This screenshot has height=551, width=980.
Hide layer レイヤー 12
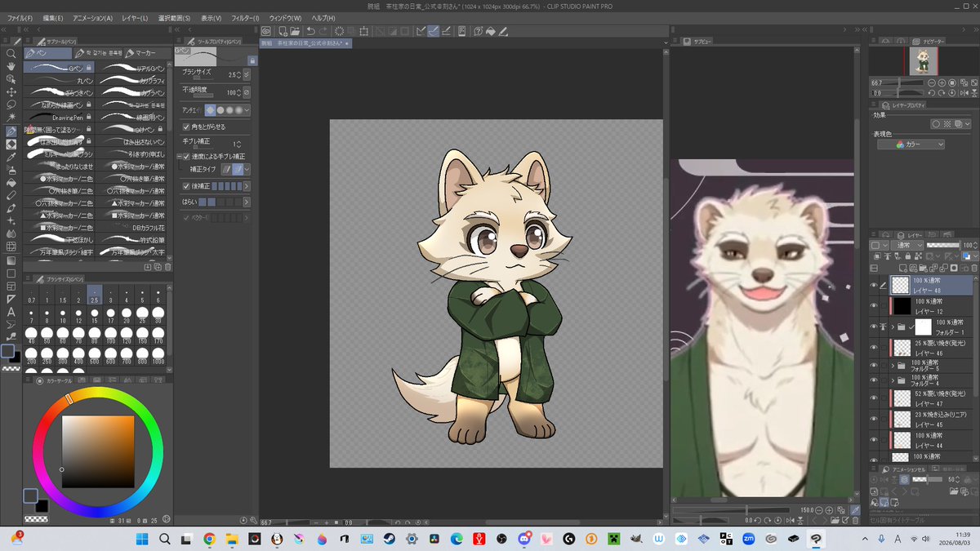pos(874,306)
